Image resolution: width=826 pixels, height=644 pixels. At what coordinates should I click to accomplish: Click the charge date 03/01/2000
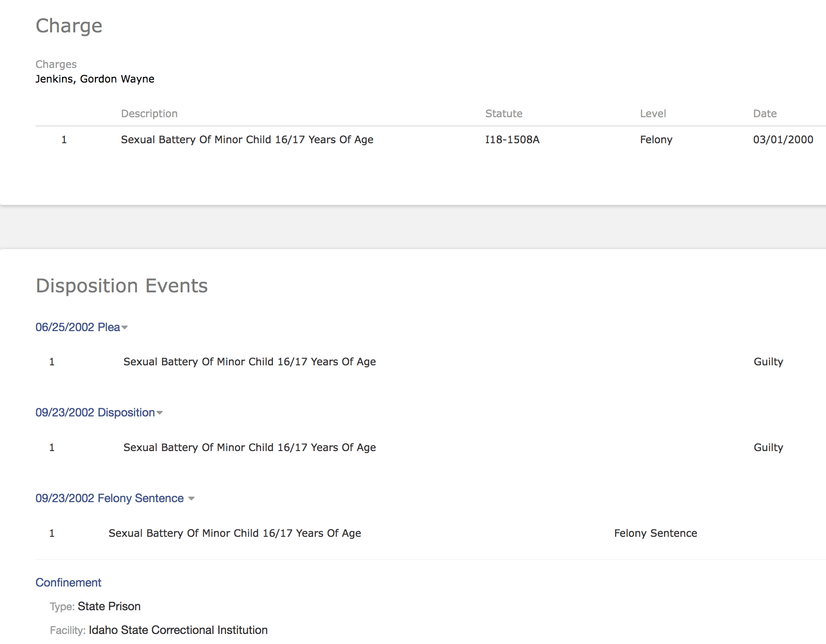[x=783, y=140]
